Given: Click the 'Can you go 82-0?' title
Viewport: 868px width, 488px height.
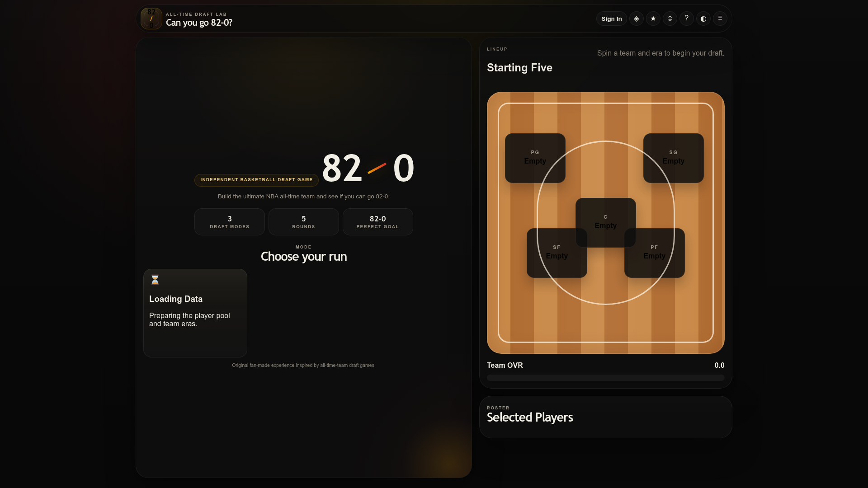Looking at the screenshot, I should 199,23.
